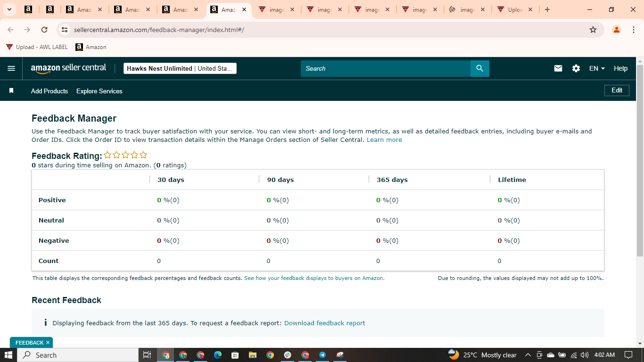The width and height of the screenshot is (644, 362).
Task: Open the Hawks Nest Unlimited account switcher
Action: [180, 68]
